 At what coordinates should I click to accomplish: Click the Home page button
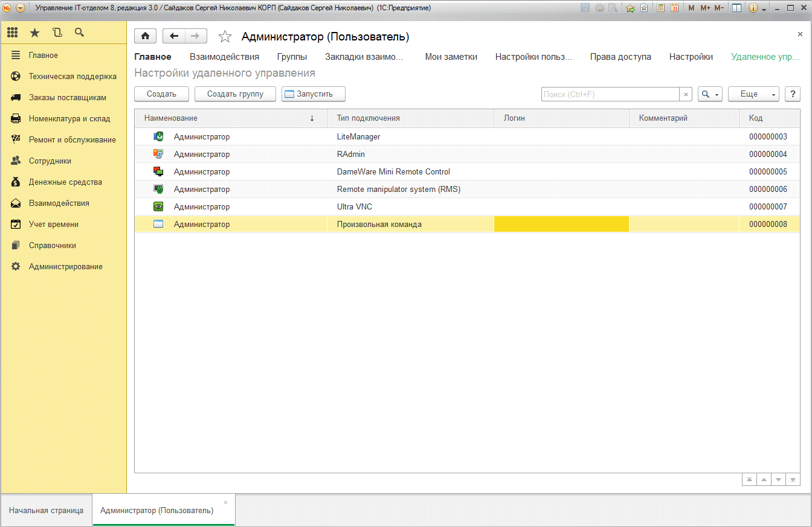145,36
